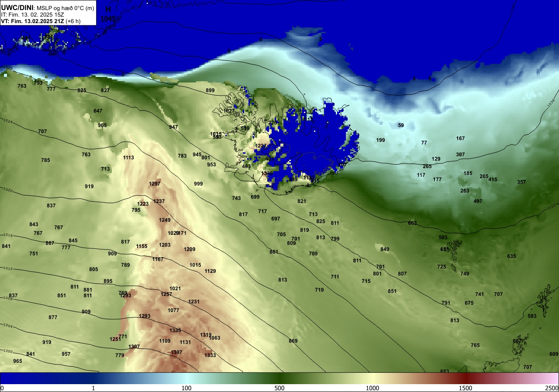The width and height of the screenshot is (559, 392).
Task: Click the 'VT: Fim. 13.02.2025 21Z (+6 h)' line
Action: tap(41, 21)
